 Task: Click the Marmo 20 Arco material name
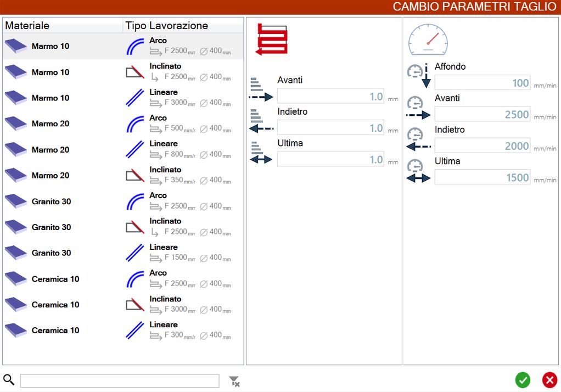tap(51, 124)
